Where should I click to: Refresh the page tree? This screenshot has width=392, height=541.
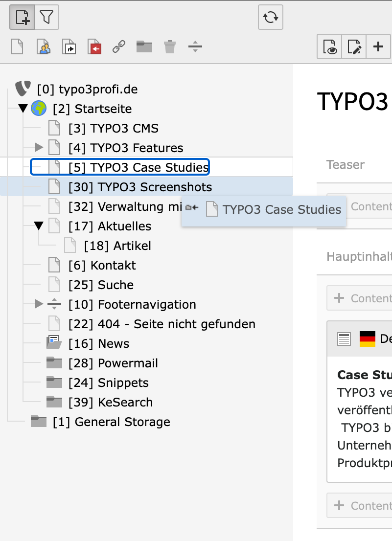(x=271, y=17)
